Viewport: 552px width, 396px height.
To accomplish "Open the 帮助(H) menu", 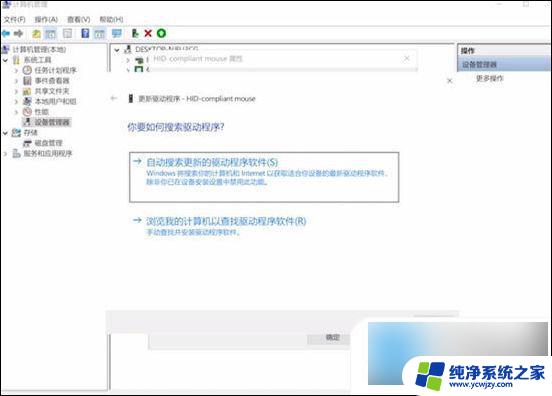I will pyautogui.click(x=111, y=19).
